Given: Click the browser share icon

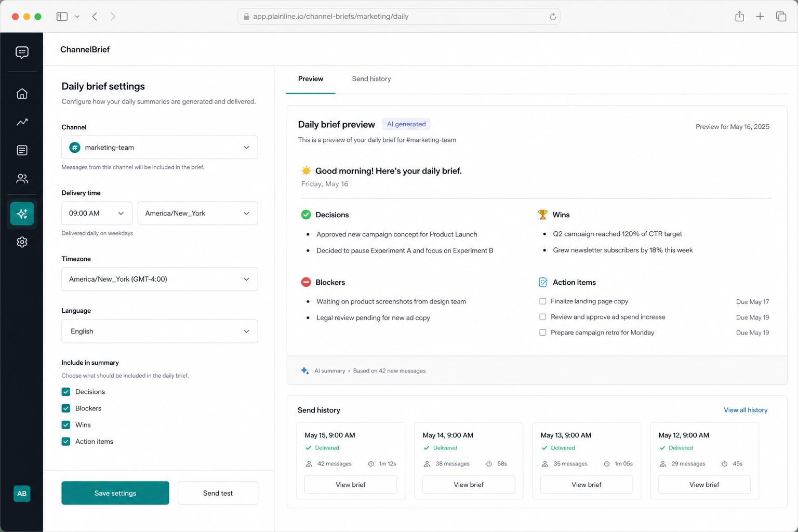Looking at the screenshot, I should [739, 17].
